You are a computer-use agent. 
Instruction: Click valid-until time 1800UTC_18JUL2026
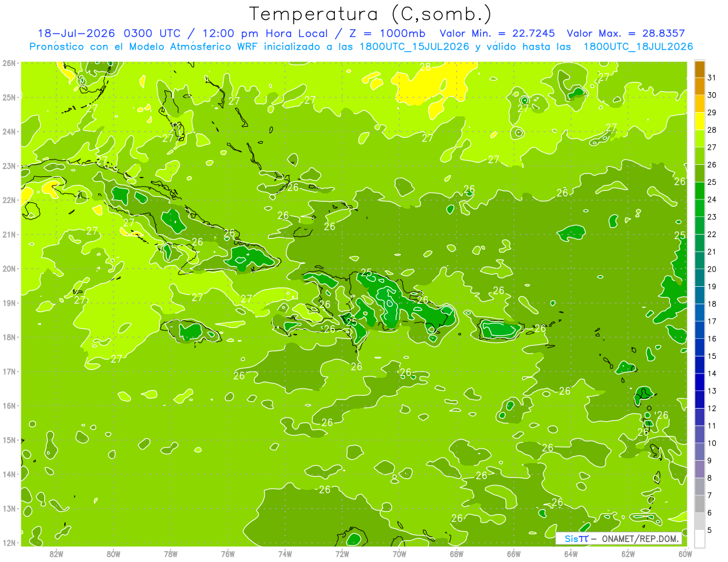click(638, 47)
